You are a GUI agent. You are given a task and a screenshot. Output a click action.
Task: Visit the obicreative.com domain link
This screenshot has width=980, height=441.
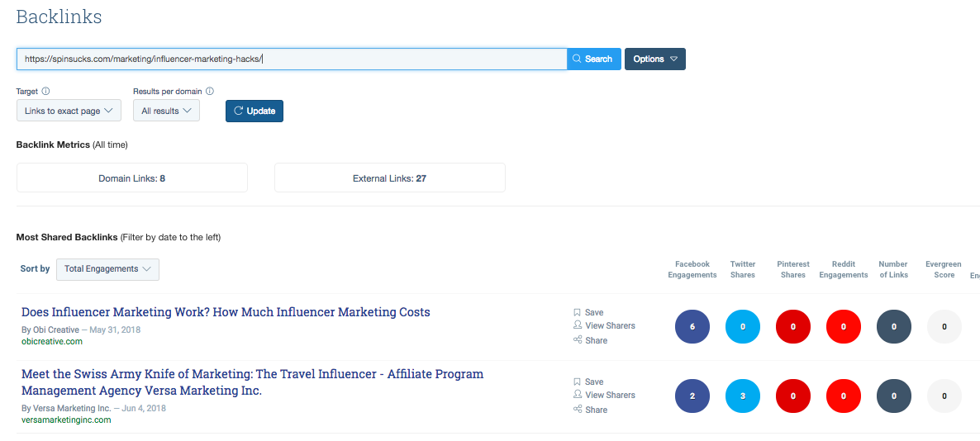[x=52, y=341]
